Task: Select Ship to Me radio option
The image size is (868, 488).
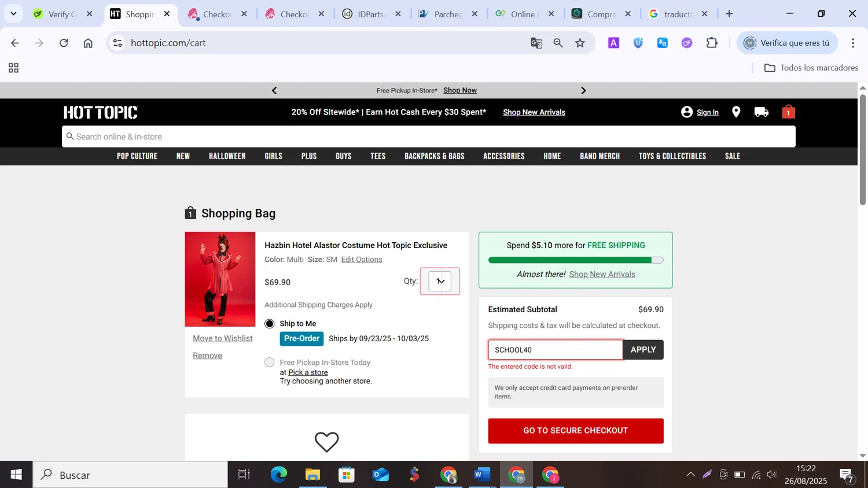Action: tap(270, 324)
